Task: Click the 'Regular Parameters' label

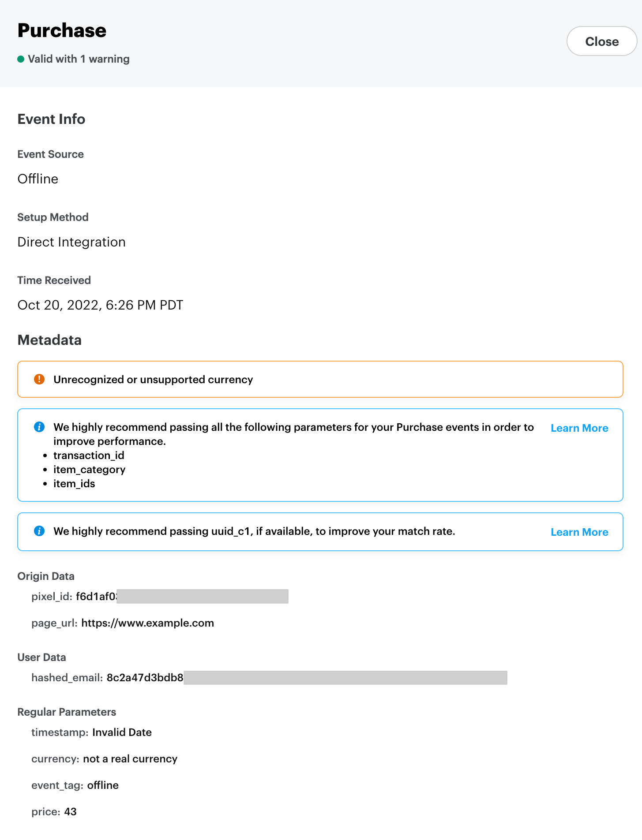Action: (67, 712)
